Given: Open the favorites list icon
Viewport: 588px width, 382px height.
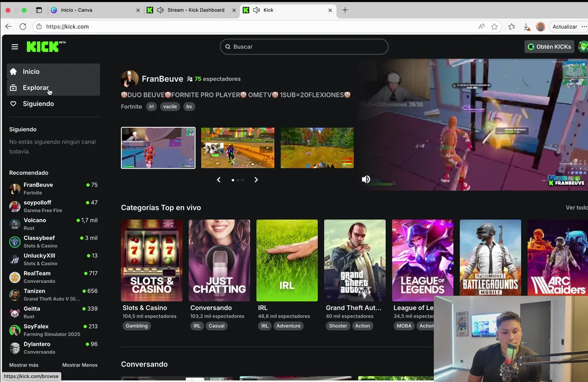Looking at the screenshot, I should coord(512,27).
